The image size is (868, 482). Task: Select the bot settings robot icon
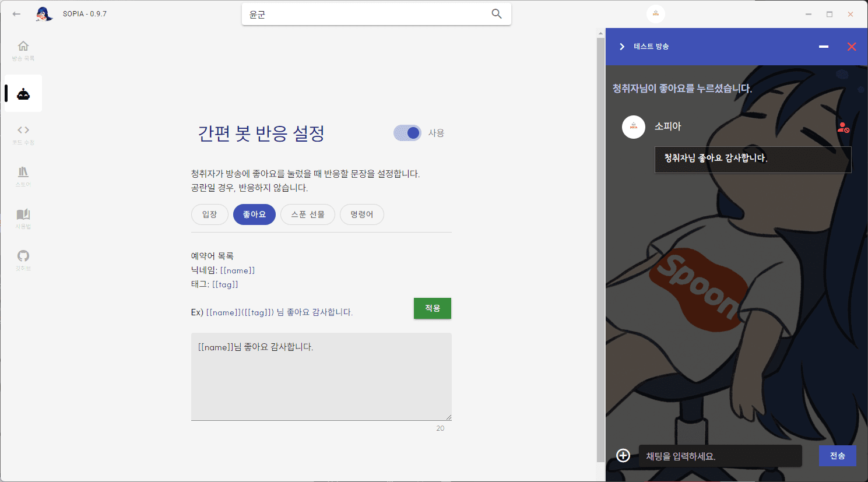coord(23,94)
